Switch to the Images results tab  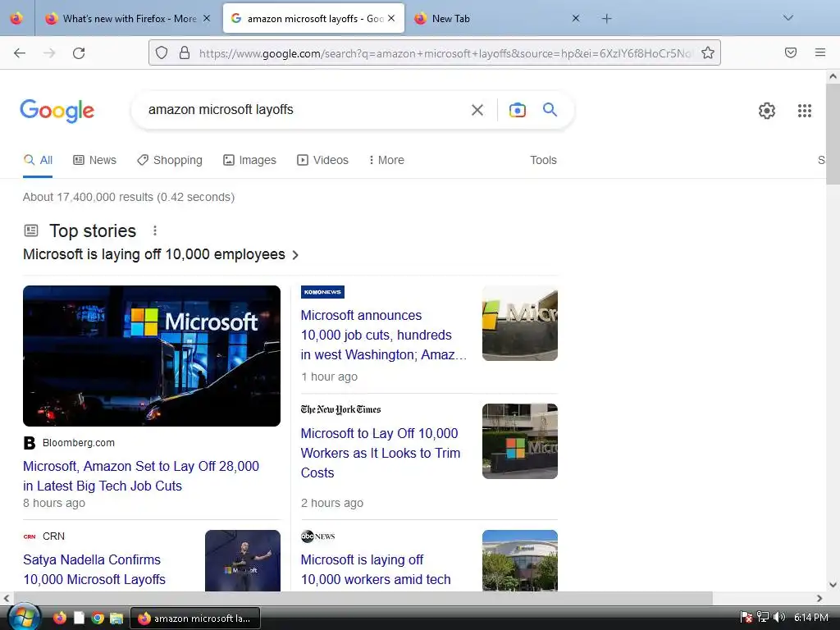[249, 160]
